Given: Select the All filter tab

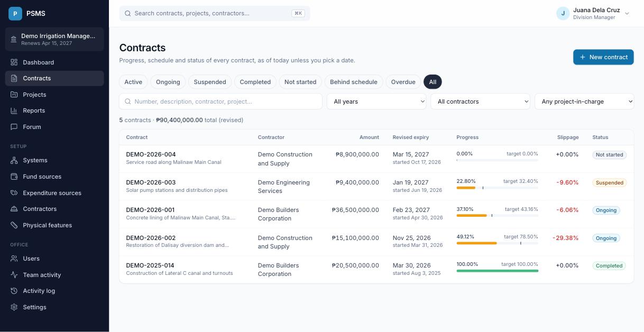Looking at the screenshot, I should (x=433, y=82).
